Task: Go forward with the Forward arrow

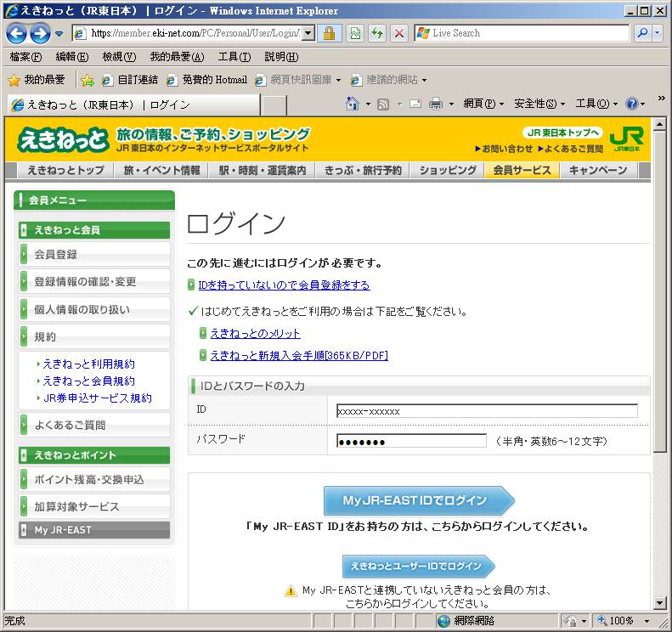Action: 40,33
